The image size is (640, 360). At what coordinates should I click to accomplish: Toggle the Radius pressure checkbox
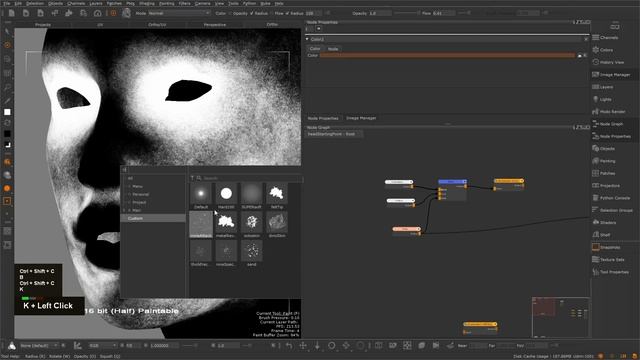coord(252,13)
